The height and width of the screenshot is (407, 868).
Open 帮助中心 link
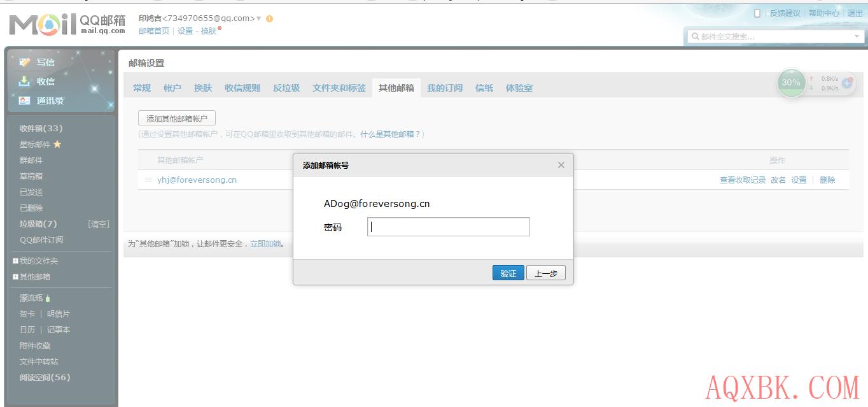point(824,13)
